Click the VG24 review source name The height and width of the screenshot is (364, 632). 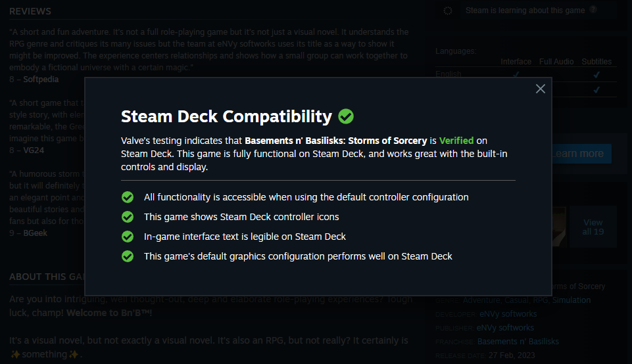(x=34, y=150)
